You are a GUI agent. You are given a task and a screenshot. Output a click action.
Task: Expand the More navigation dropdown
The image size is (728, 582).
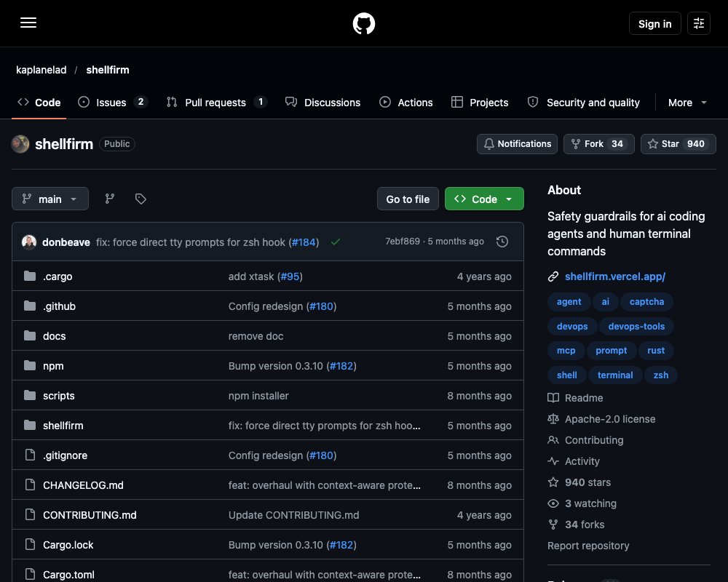[x=687, y=103]
